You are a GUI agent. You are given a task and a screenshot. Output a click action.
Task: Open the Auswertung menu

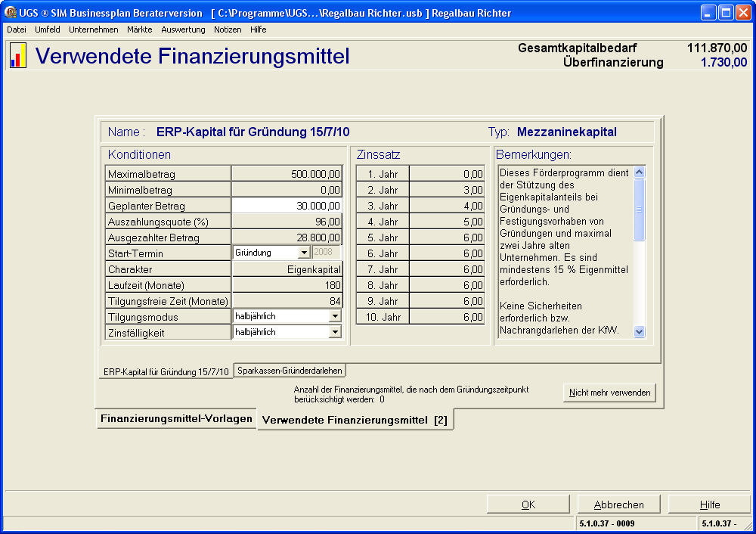tap(183, 29)
